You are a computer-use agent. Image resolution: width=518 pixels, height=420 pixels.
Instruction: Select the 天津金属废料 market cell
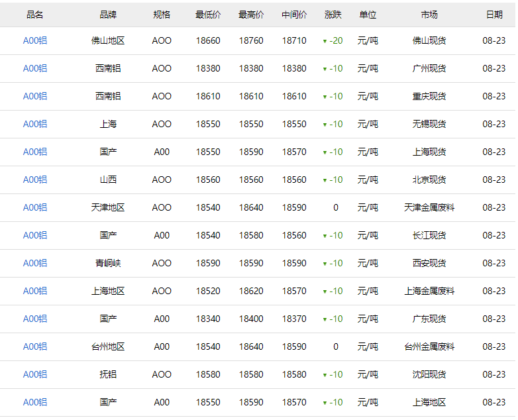pyautogui.click(x=429, y=207)
